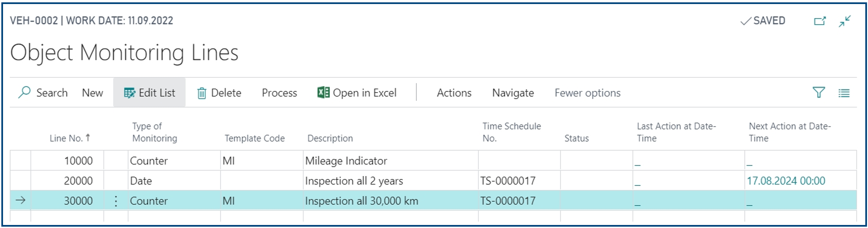The width and height of the screenshot is (868, 228).
Task: Click the Excel icon in toolbar
Action: point(323,92)
